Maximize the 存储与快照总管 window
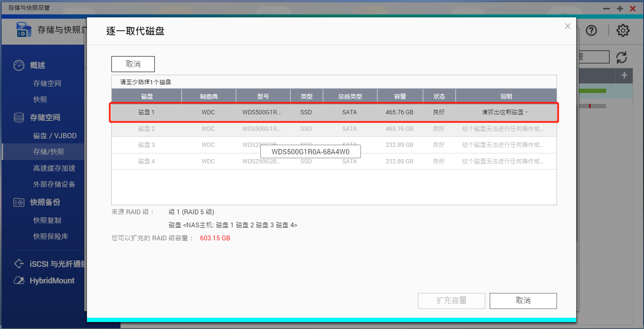The height and width of the screenshot is (329, 644). (620, 8)
